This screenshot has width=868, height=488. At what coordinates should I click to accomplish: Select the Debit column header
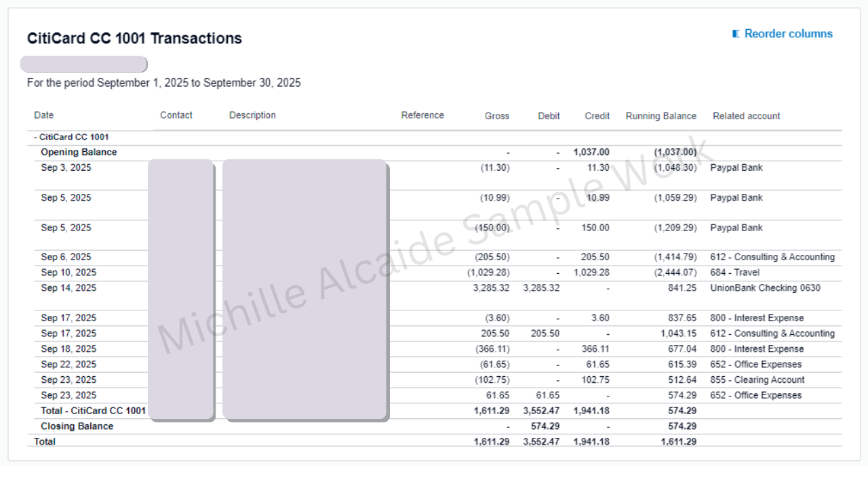click(549, 116)
